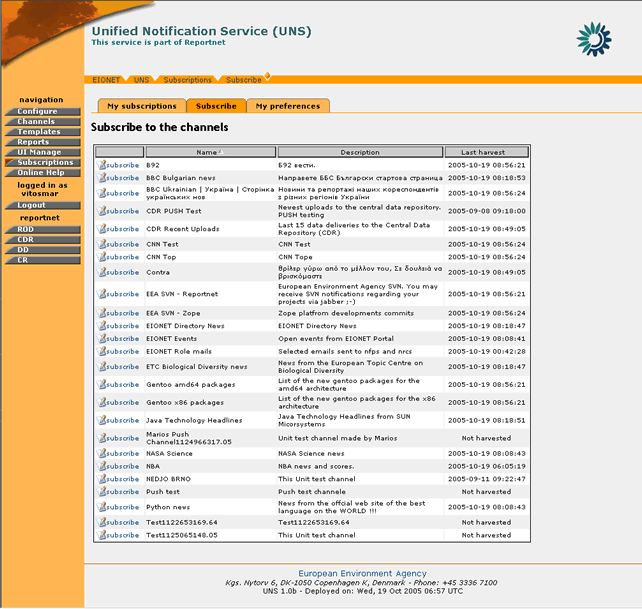Click subscribe icon for B92 channel
The image size is (642, 609).
pos(102,165)
